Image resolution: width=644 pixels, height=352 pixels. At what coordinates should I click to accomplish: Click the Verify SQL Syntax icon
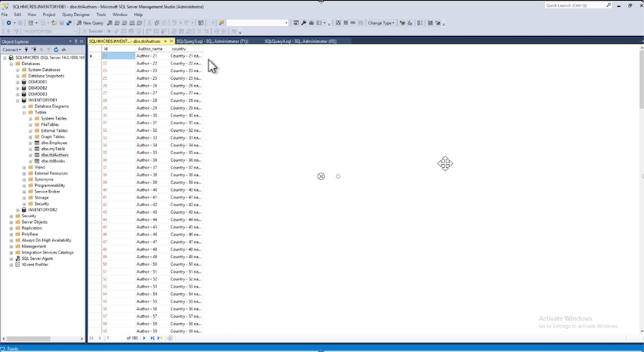click(x=409, y=23)
